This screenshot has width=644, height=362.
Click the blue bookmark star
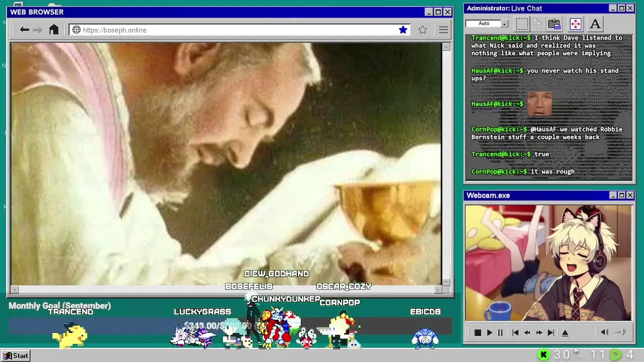pyautogui.click(x=403, y=30)
